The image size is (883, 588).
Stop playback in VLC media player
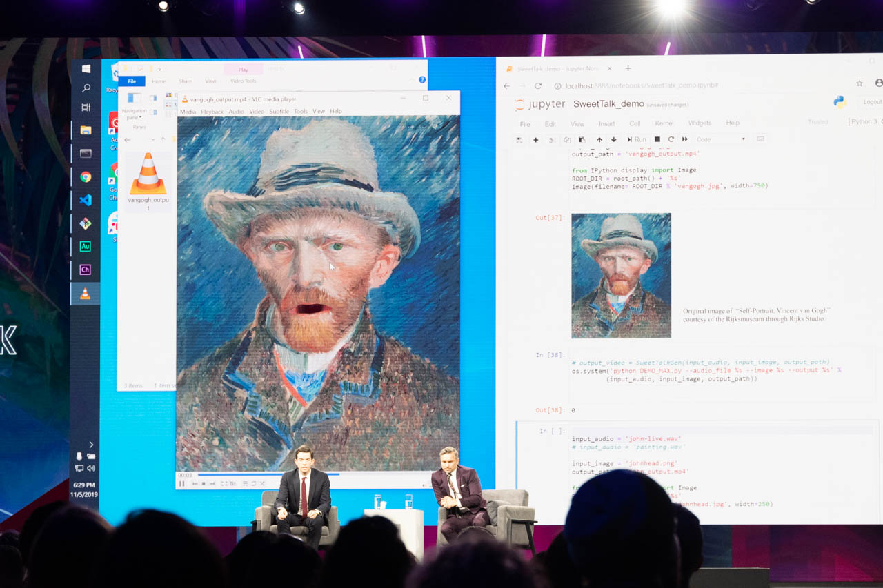tap(204, 483)
